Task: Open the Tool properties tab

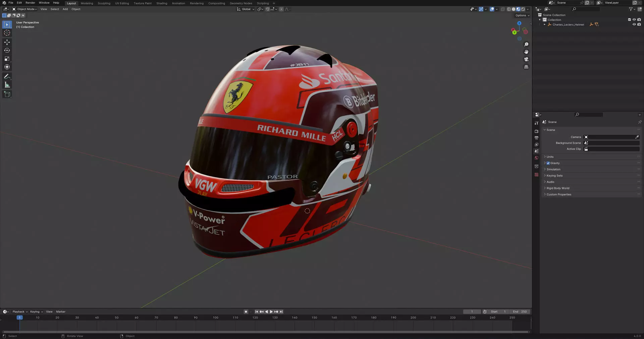Action: pos(536,123)
